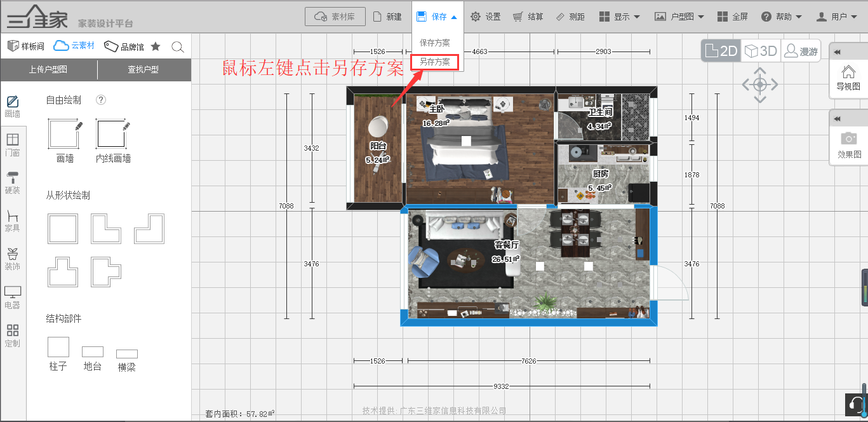Enable 漫游 roaming view mode

point(800,51)
